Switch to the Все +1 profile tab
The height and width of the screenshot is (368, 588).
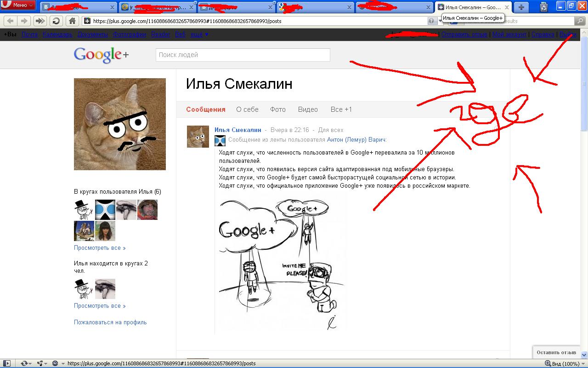pos(341,109)
